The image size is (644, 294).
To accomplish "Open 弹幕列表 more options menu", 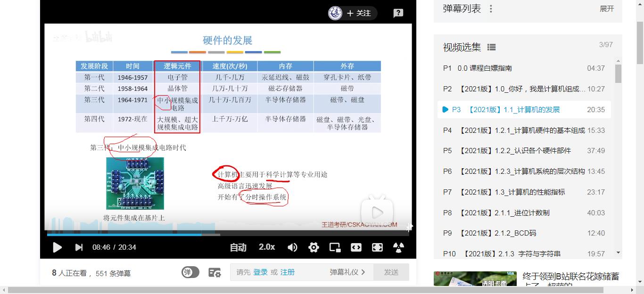I will pos(491,9).
